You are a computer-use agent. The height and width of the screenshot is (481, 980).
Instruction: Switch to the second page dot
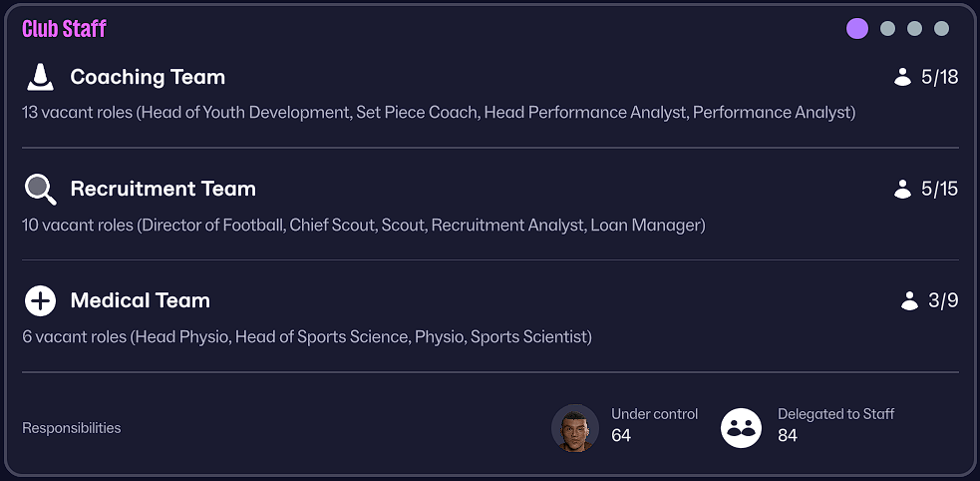click(887, 29)
